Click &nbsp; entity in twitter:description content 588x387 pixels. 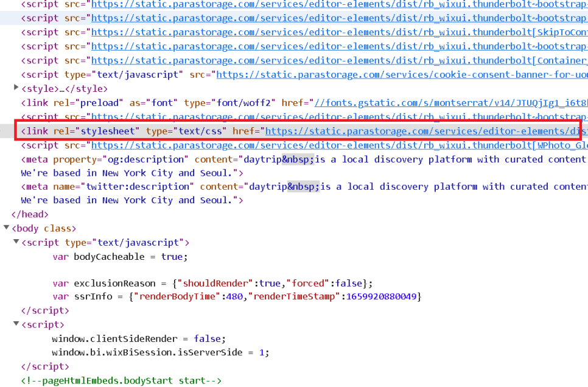(x=303, y=187)
